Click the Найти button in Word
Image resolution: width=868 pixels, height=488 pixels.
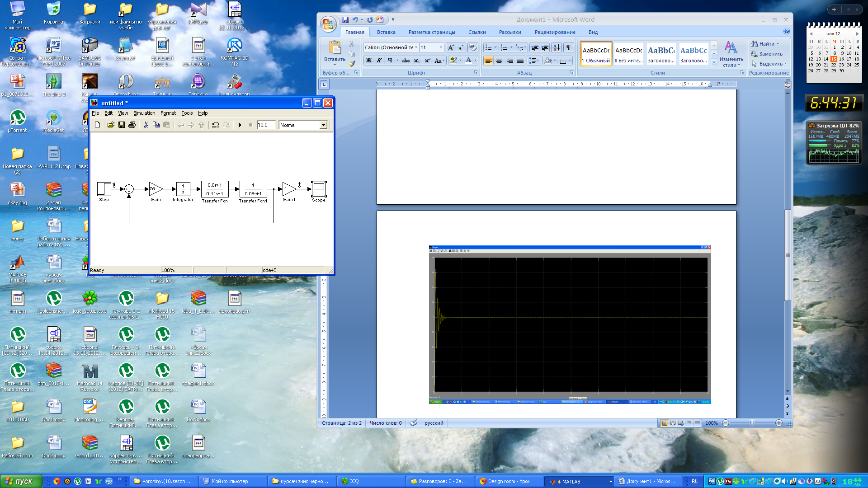click(765, 44)
